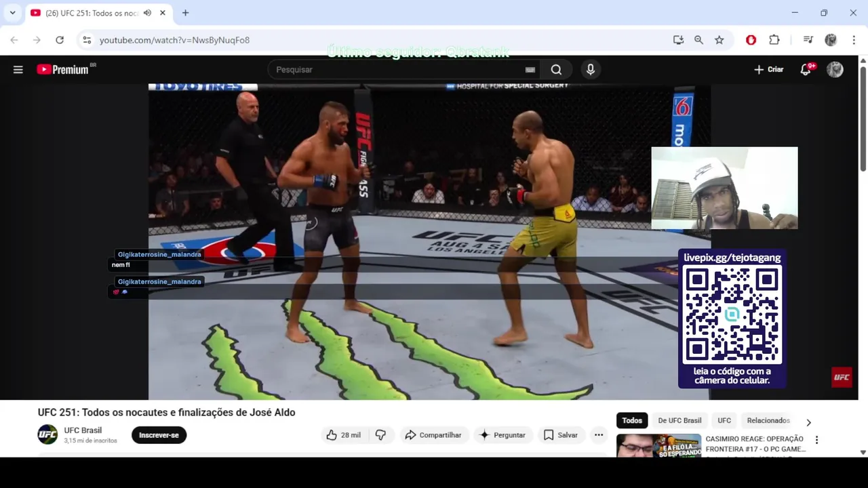
Task: Like the video with thumbs up
Action: pos(343,435)
